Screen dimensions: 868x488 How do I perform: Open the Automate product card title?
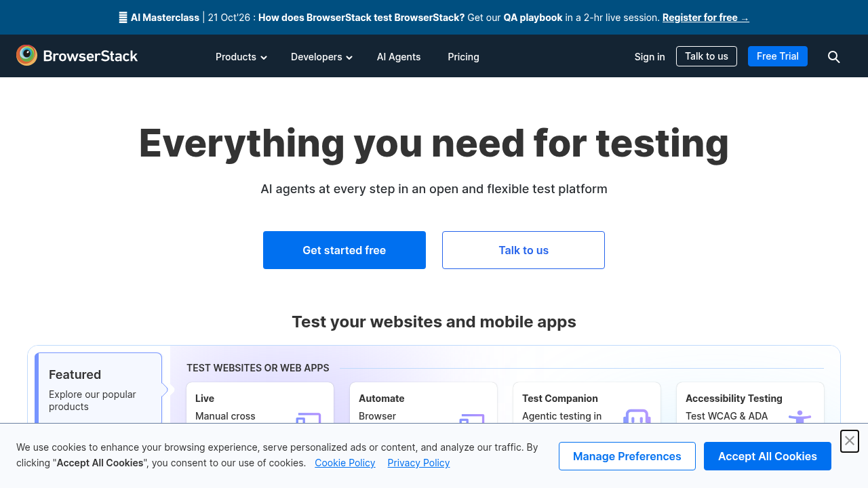tap(382, 399)
